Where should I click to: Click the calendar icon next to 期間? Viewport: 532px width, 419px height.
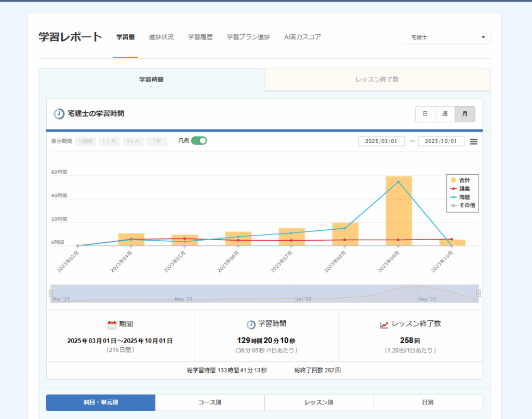point(112,324)
